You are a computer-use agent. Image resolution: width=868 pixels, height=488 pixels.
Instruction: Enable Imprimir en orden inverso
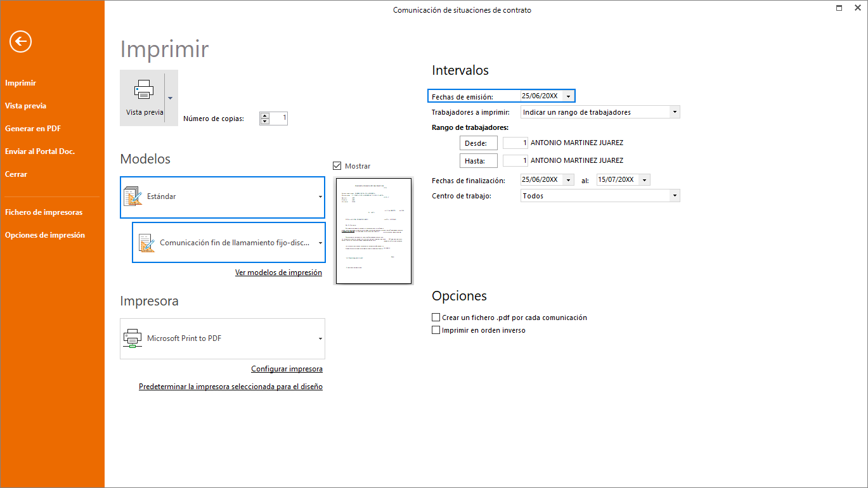[436, 330]
